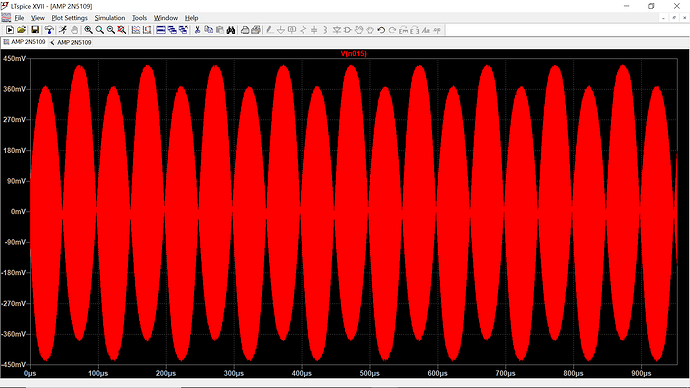
Task: Click the Autorange plot icon
Action: tap(136, 30)
